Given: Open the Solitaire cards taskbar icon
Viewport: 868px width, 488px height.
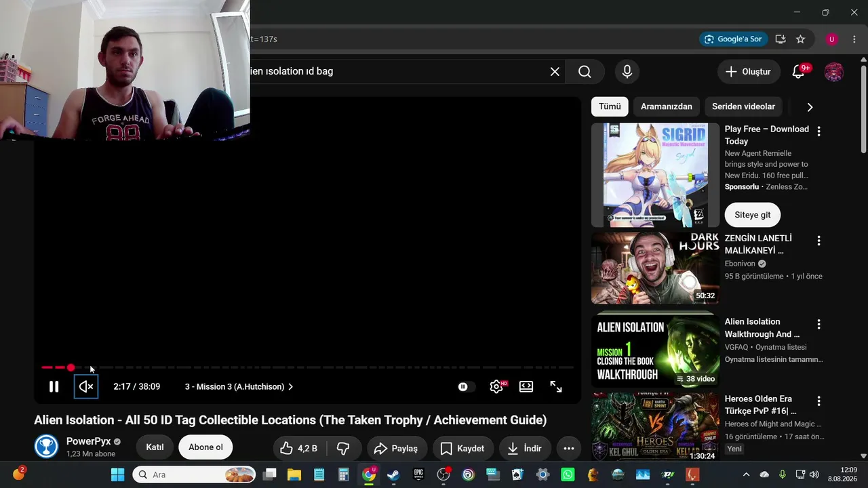Looking at the screenshot, I should 518,474.
